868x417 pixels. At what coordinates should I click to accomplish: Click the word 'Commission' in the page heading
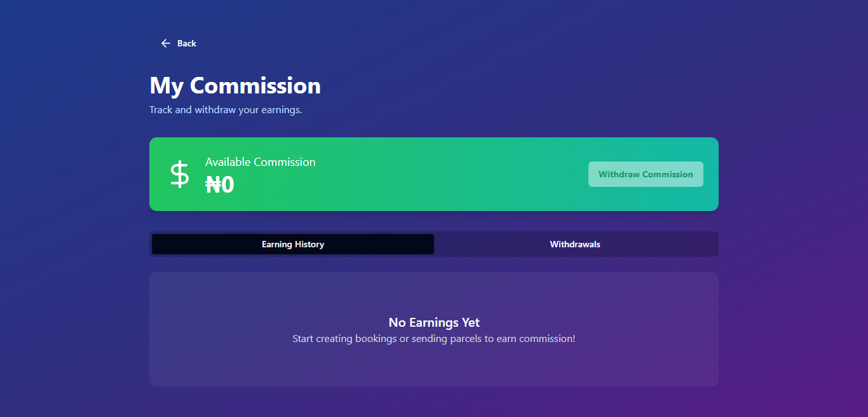tap(255, 86)
